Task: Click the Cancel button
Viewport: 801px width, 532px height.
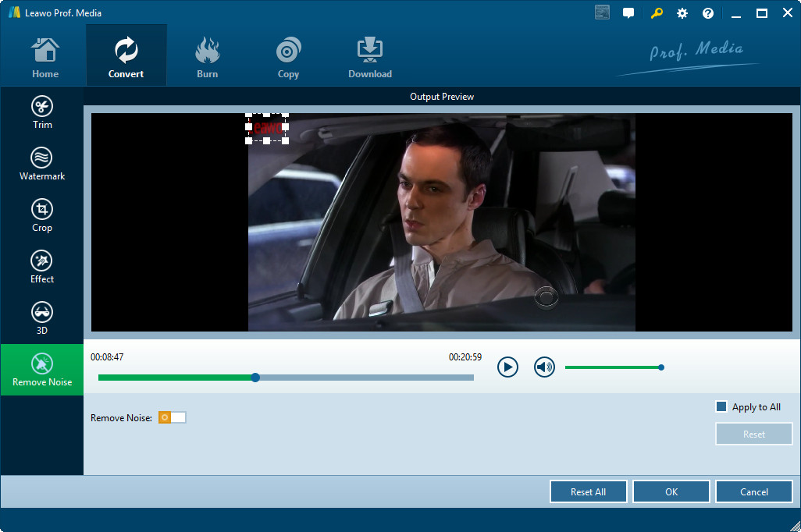Action: [x=754, y=491]
